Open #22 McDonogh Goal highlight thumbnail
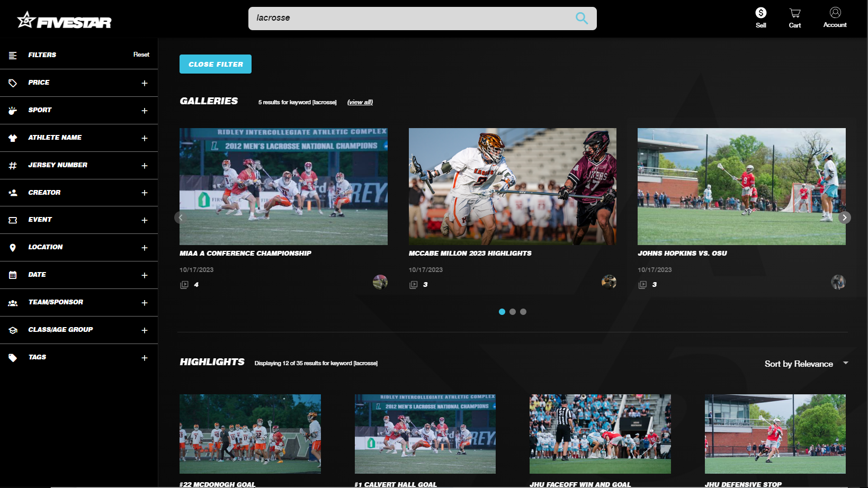Viewport: 868px width, 488px height. pyautogui.click(x=250, y=434)
